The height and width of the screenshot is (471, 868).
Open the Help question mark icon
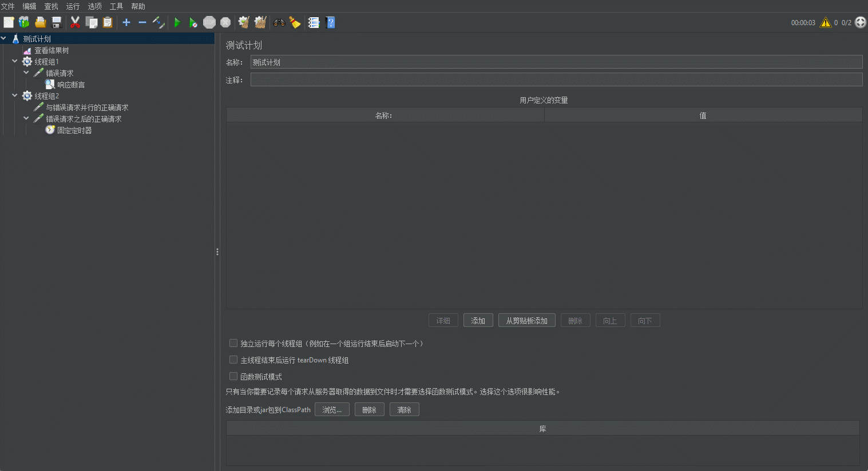[x=330, y=23]
